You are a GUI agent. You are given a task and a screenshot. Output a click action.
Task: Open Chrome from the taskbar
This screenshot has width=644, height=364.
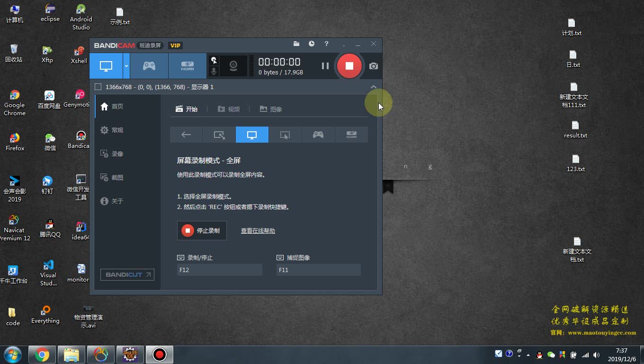[42, 355]
